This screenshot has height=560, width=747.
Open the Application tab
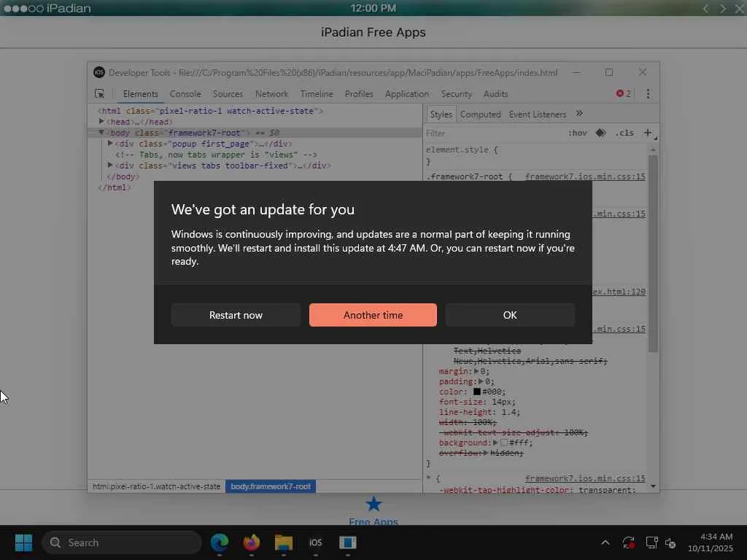[406, 94]
